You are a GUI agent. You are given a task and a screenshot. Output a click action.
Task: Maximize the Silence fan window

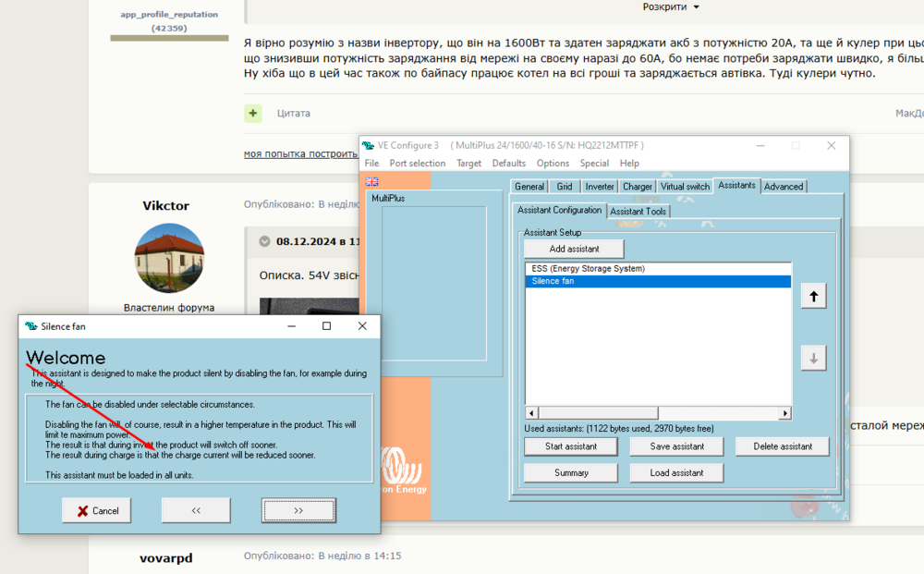pyautogui.click(x=326, y=326)
